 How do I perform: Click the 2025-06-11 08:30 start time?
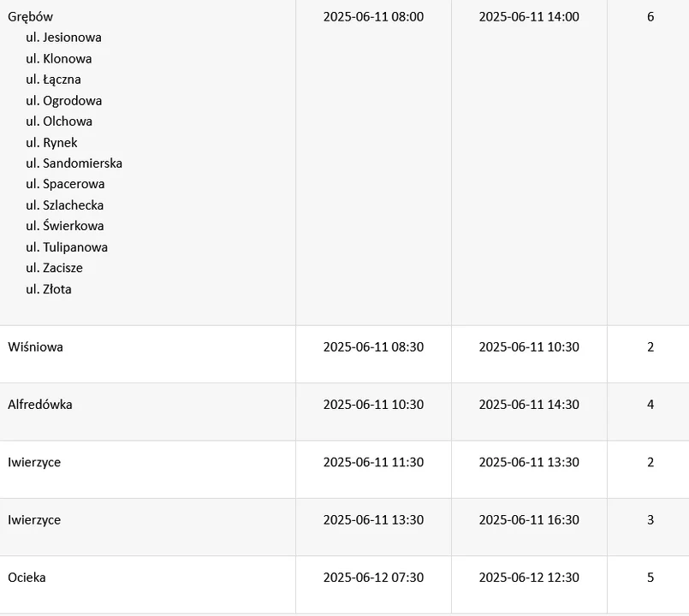[x=373, y=346]
